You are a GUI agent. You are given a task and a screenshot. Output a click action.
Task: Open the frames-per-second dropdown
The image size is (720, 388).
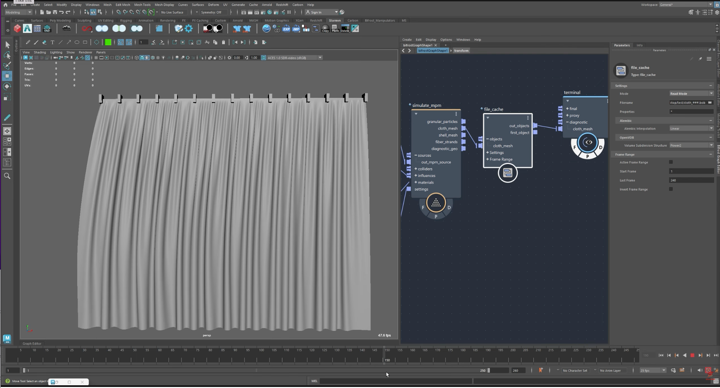652,370
